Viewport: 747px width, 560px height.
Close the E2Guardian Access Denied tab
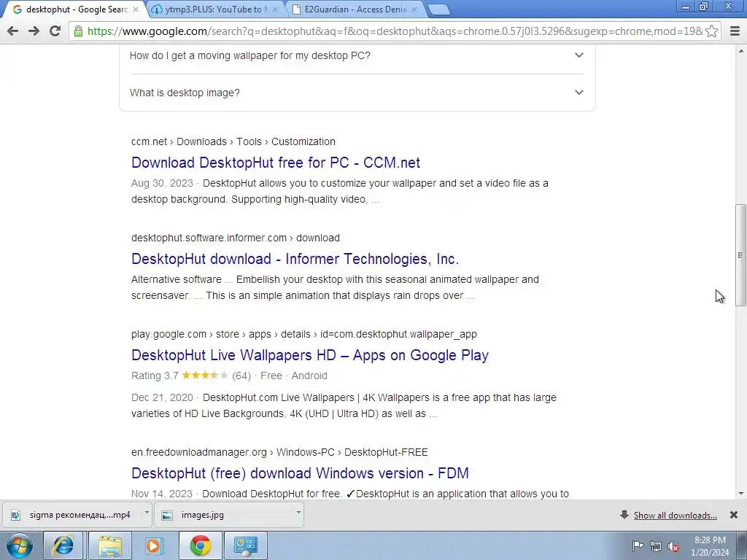(414, 9)
